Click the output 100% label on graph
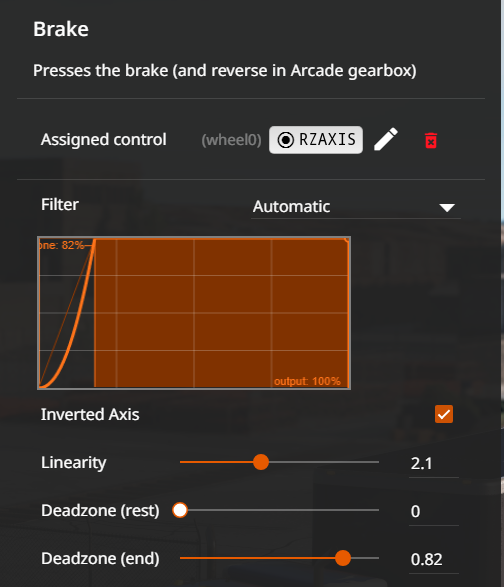Viewport: 504px width, 587px height. click(307, 381)
